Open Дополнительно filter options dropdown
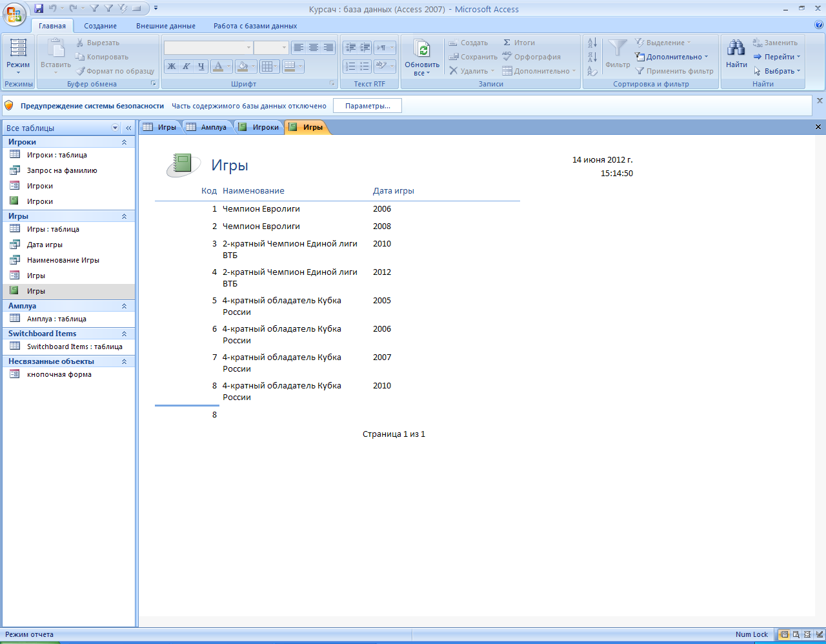The height and width of the screenshot is (644, 826). [672, 57]
